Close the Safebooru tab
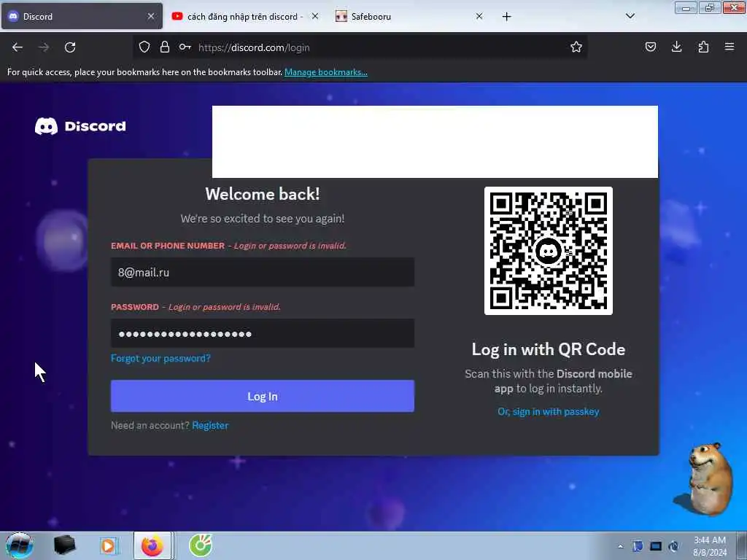 479,16
